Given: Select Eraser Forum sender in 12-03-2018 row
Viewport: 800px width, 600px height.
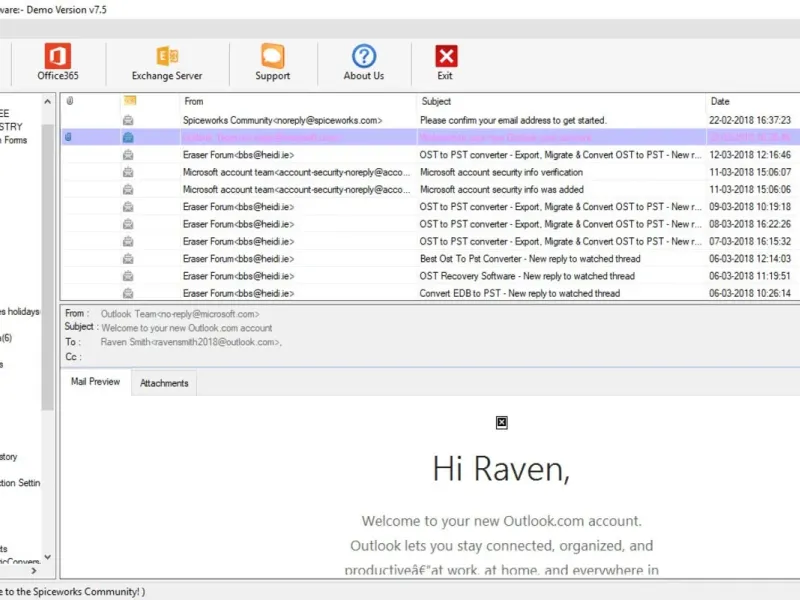Looking at the screenshot, I should [x=238, y=155].
